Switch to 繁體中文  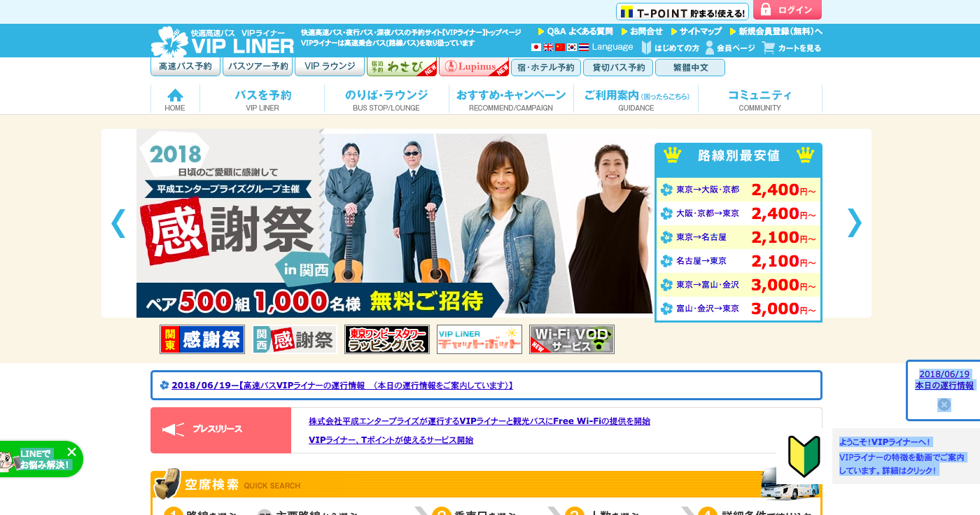click(x=690, y=68)
